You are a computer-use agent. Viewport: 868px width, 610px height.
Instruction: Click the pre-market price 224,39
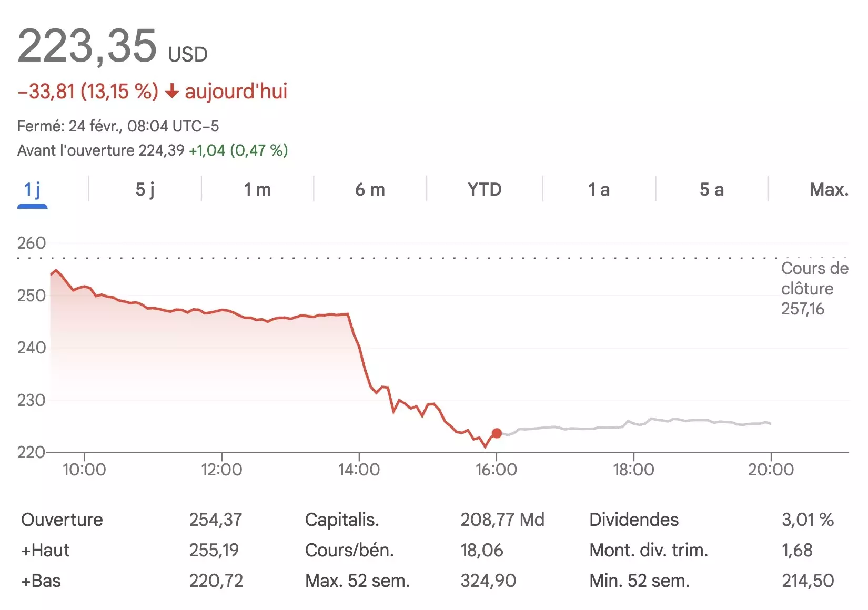(162, 150)
